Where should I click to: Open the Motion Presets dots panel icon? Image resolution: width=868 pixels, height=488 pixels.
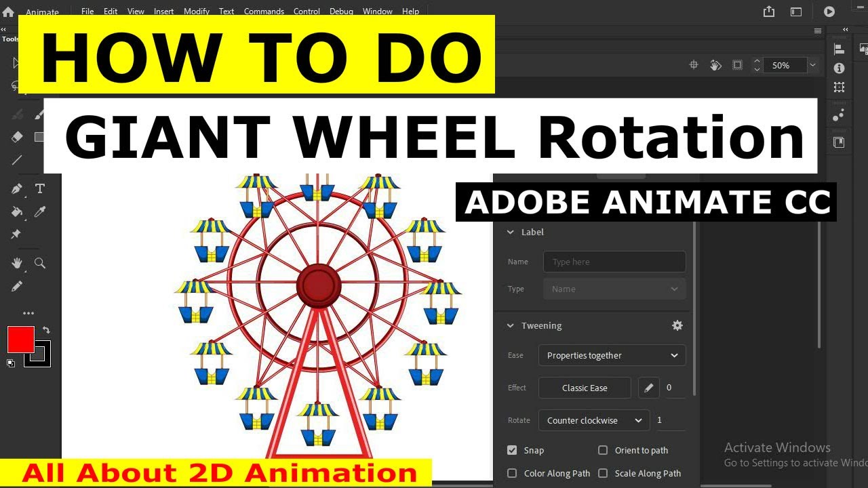coord(839,115)
